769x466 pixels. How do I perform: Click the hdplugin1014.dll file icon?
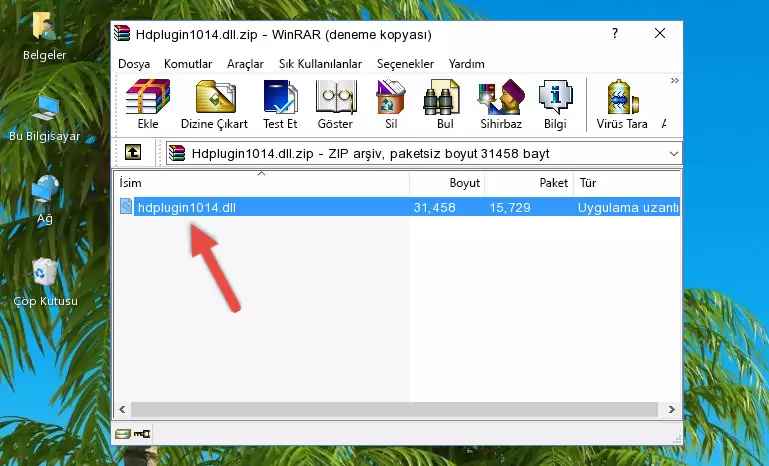[126, 207]
